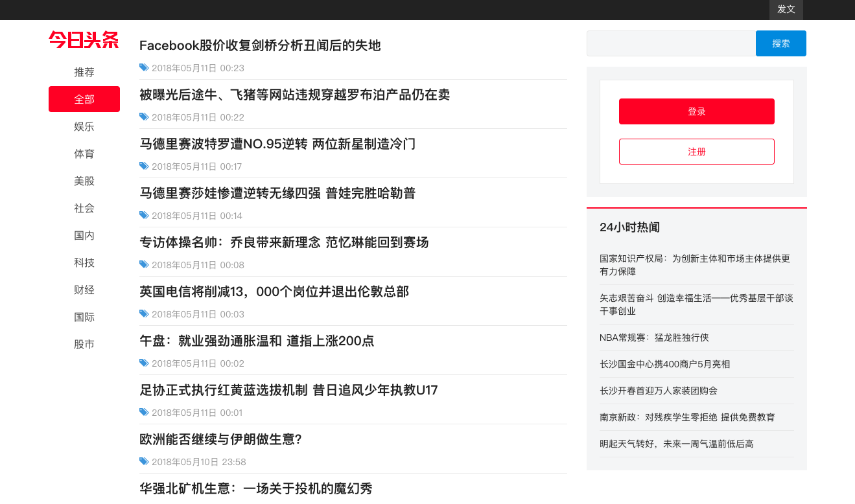Click tag icon beside 2018年05月11日 00:22
Viewport: 855px width, 504px height.
click(x=144, y=117)
